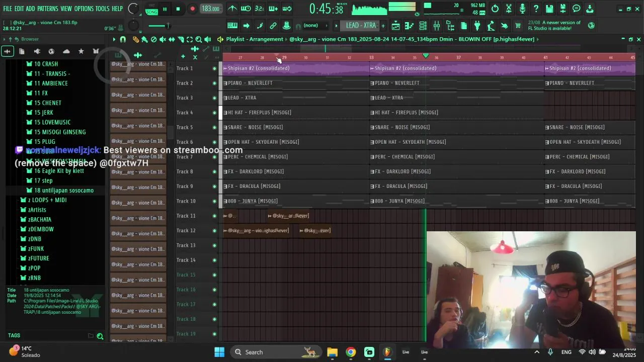Open the Plugin picker plug icon

point(477,26)
